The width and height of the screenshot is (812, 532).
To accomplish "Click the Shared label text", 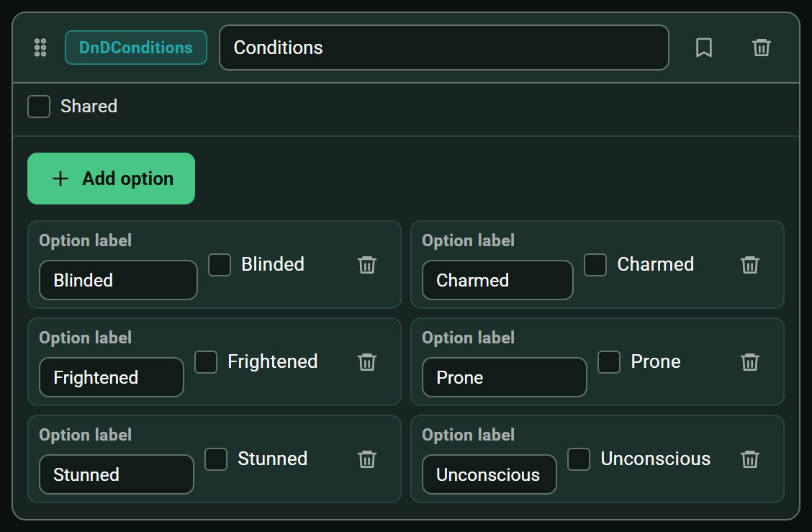I will point(89,107).
